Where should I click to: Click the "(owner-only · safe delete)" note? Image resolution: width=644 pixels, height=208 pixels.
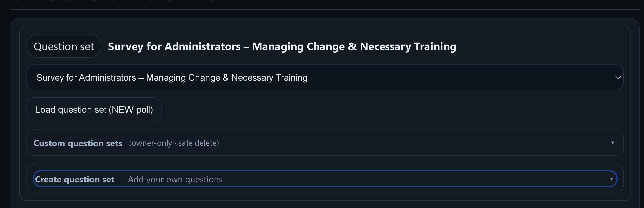coord(174,143)
